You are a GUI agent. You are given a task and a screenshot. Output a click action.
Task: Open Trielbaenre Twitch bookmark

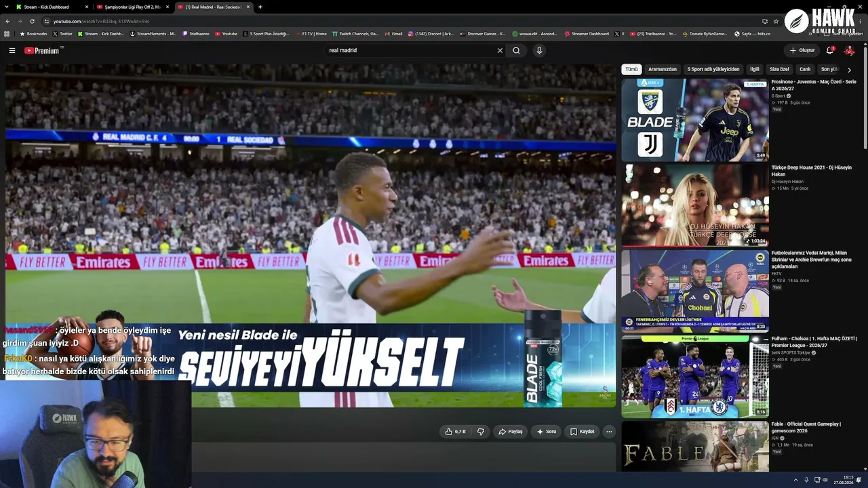[196, 33]
